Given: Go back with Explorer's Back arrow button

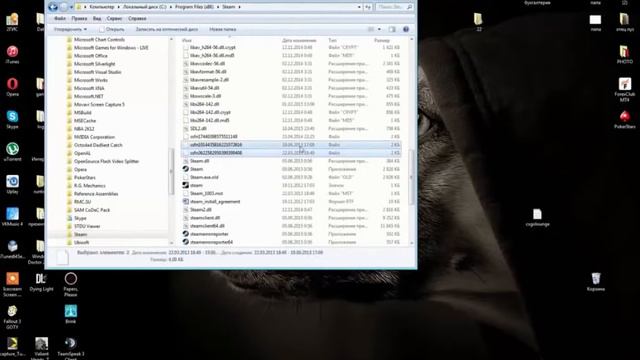Looking at the screenshot, I should pyautogui.click(x=53, y=7).
